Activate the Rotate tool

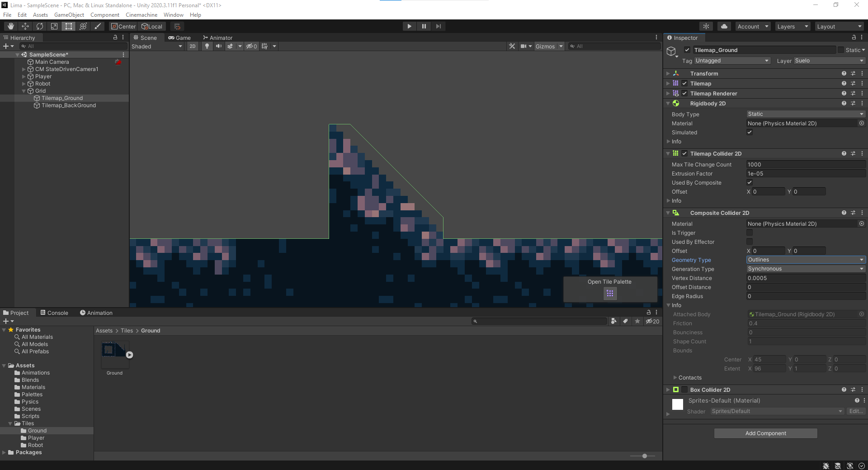pyautogui.click(x=39, y=26)
